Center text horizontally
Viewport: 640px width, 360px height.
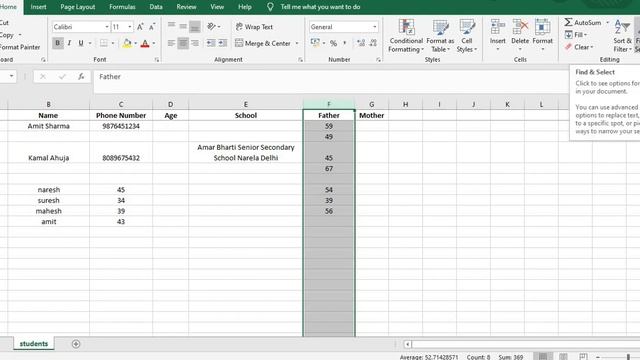coord(183,43)
